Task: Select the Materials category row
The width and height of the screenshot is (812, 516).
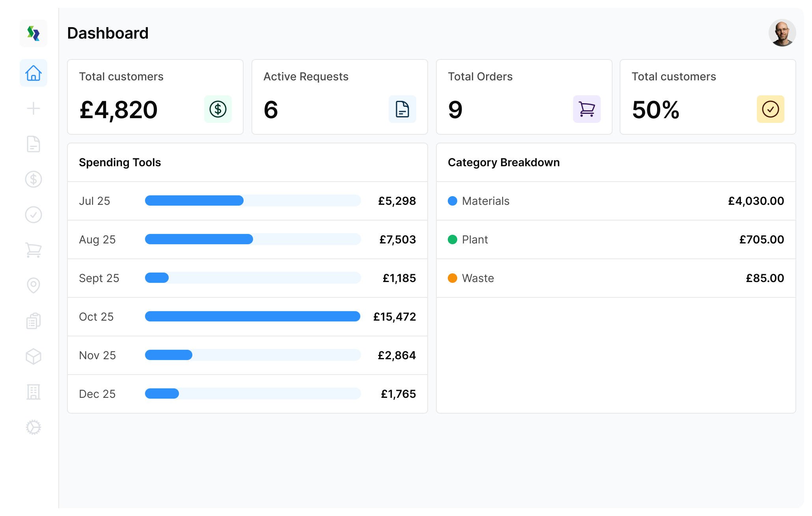Action: (x=616, y=201)
